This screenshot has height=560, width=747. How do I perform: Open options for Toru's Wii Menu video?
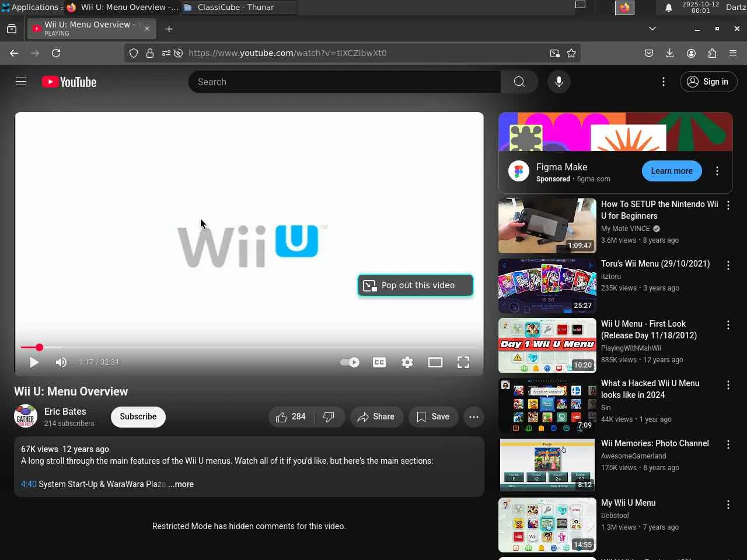coord(728,265)
